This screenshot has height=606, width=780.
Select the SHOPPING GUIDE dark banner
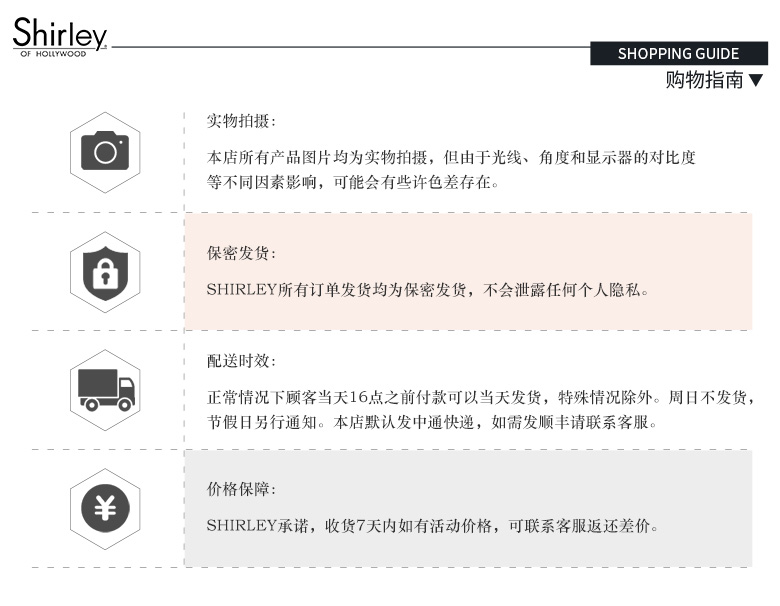tap(678, 54)
